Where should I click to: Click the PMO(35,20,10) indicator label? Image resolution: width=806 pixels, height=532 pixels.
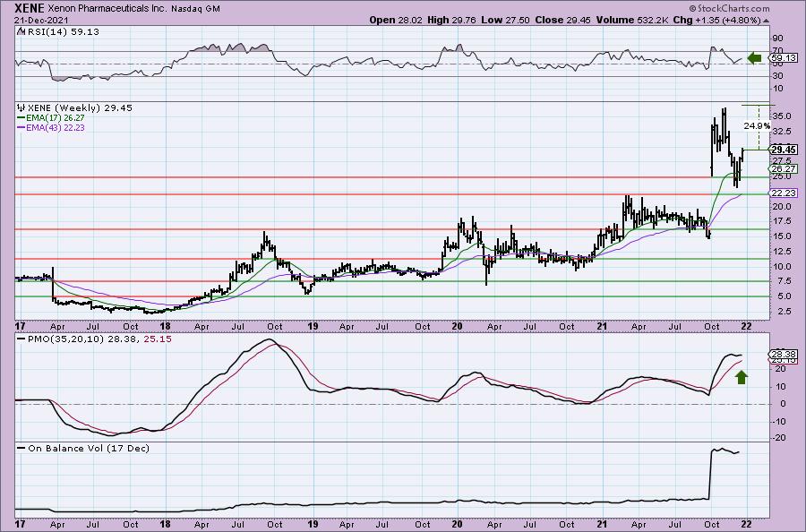pos(65,339)
